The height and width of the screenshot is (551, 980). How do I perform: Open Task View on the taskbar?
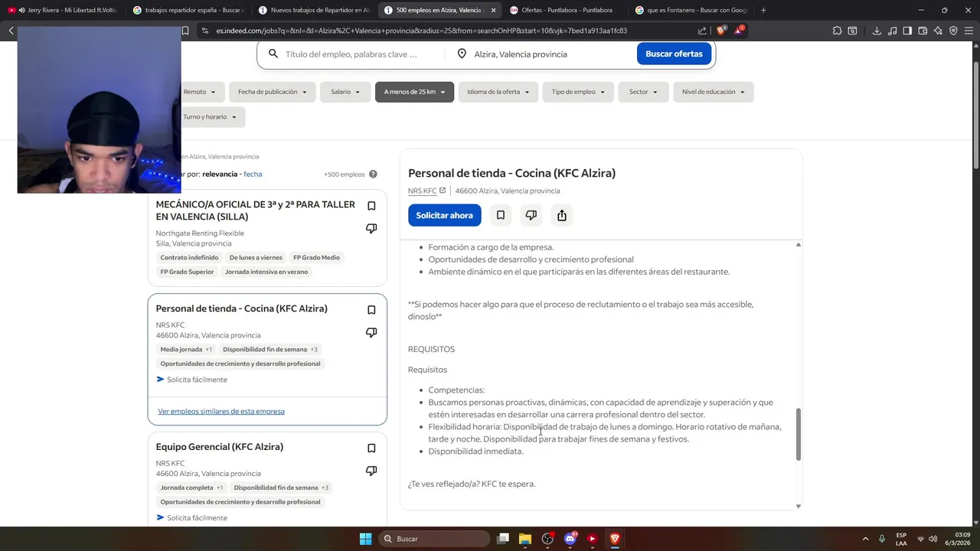pos(503,539)
